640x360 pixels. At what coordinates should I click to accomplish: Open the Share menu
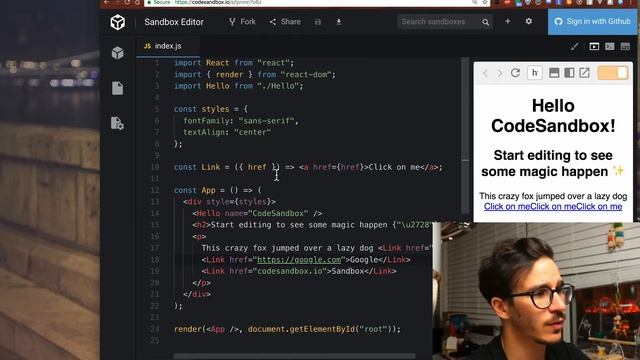[x=285, y=22]
